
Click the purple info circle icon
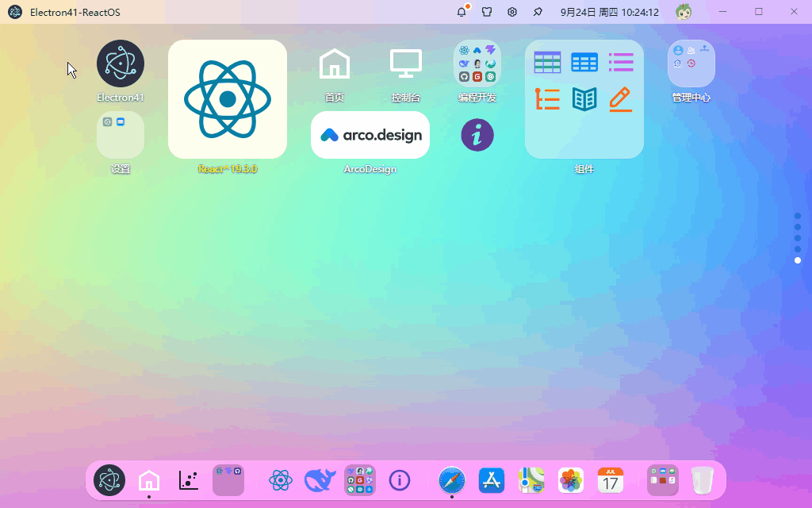click(x=477, y=135)
